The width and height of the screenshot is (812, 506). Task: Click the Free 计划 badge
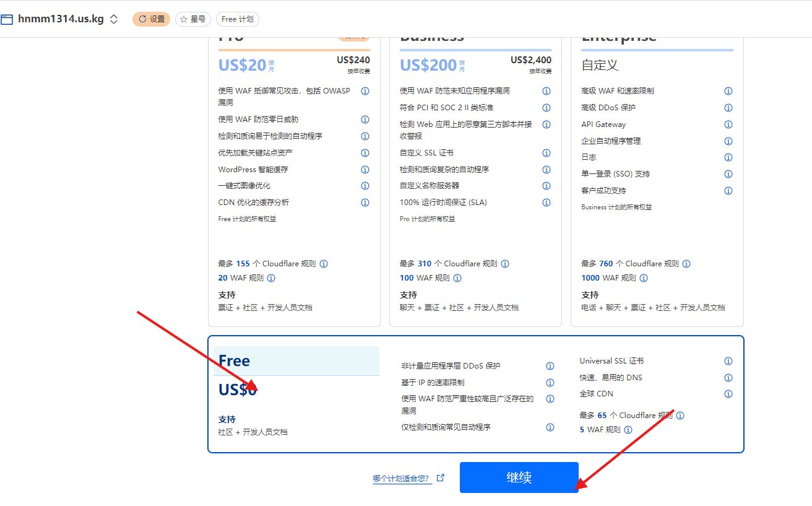pyautogui.click(x=238, y=19)
